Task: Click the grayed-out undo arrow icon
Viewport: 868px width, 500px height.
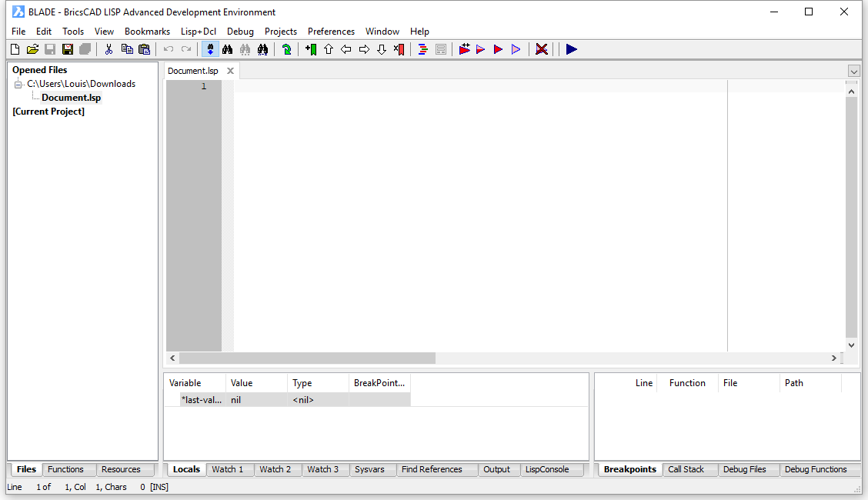Action: pos(169,50)
